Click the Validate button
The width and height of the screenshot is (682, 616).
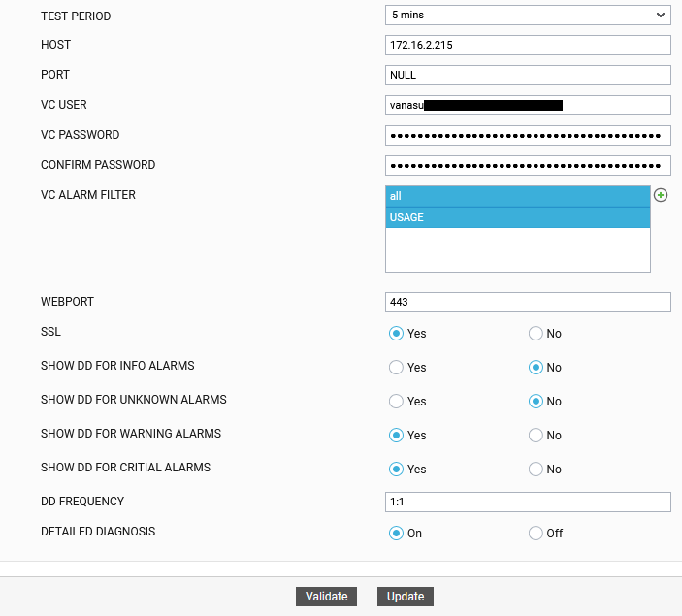click(x=326, y=597)
